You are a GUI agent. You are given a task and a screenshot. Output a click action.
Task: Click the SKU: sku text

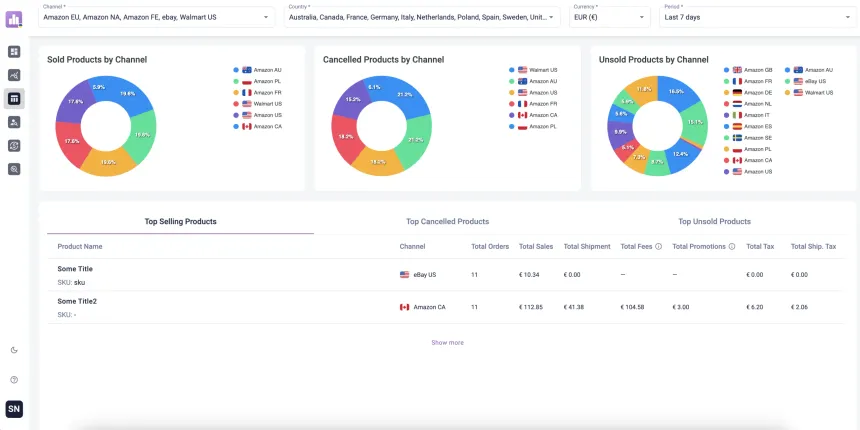click(71, 282)
